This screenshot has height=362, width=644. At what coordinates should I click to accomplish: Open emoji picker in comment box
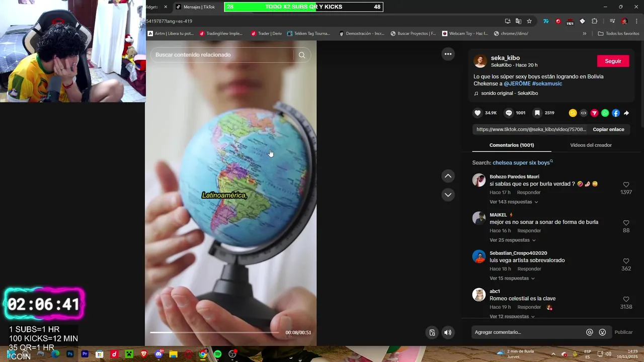(602, 332)
